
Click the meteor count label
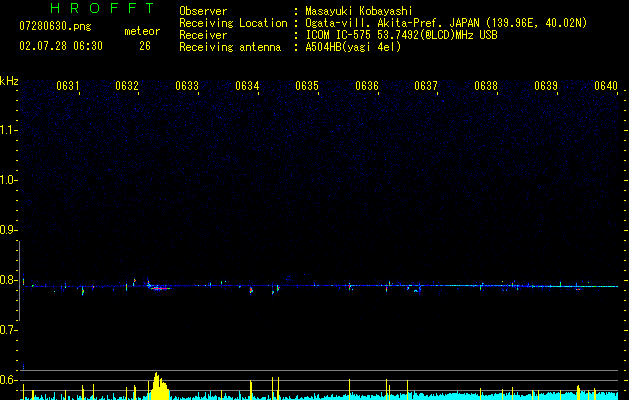pyautogui.click(x=142, y=31)
